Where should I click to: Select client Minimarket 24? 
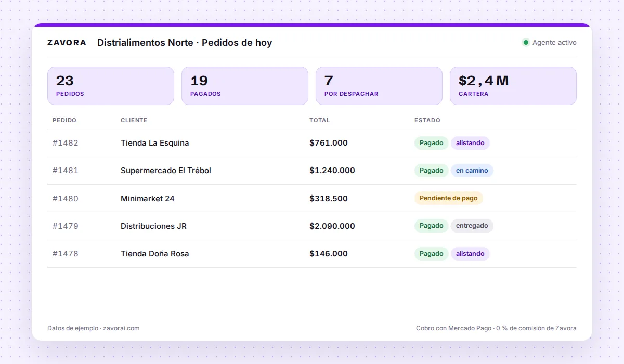point(148,199)
